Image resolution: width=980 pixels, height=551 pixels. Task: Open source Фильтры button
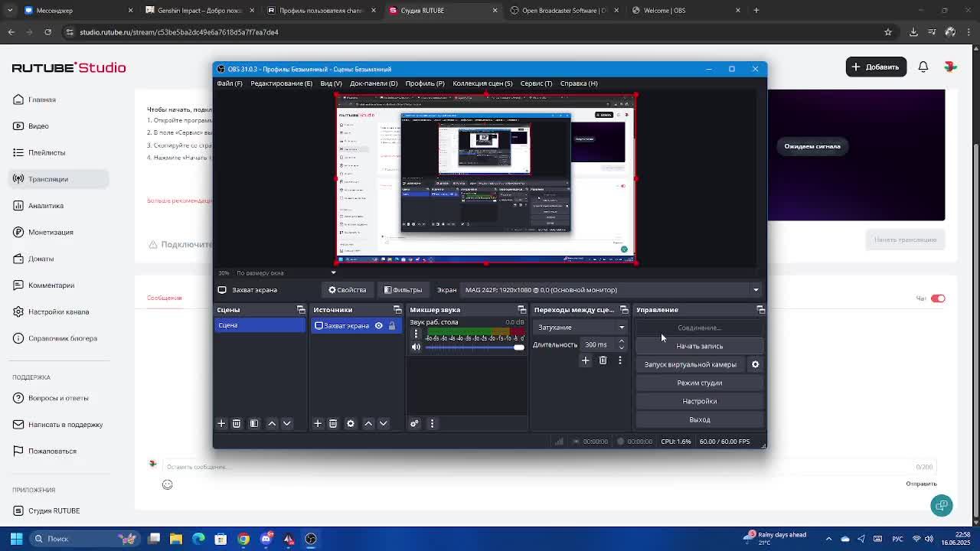(x=403, y=290)
